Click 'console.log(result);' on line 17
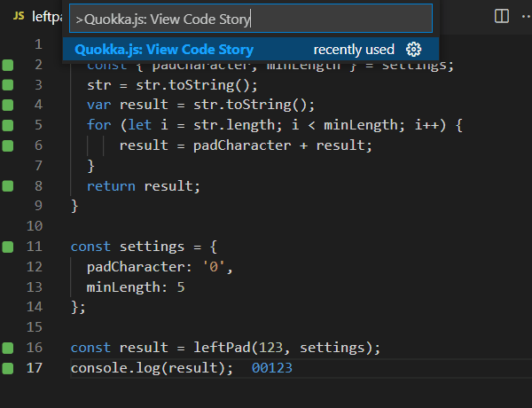Viewport: 532px width, 408px height. pos(152,368)
